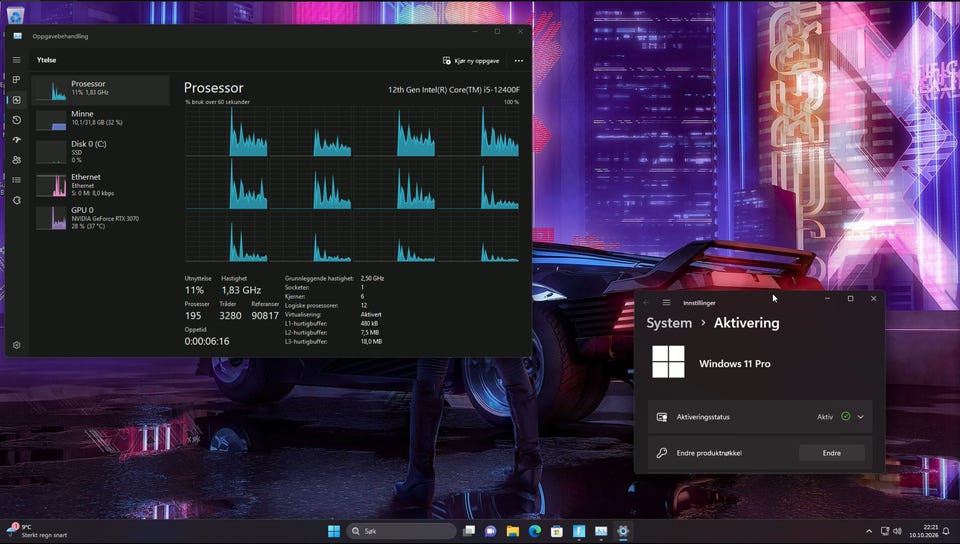Launch Microsoft Edge from the taskbar

click(x=534, y=531)
